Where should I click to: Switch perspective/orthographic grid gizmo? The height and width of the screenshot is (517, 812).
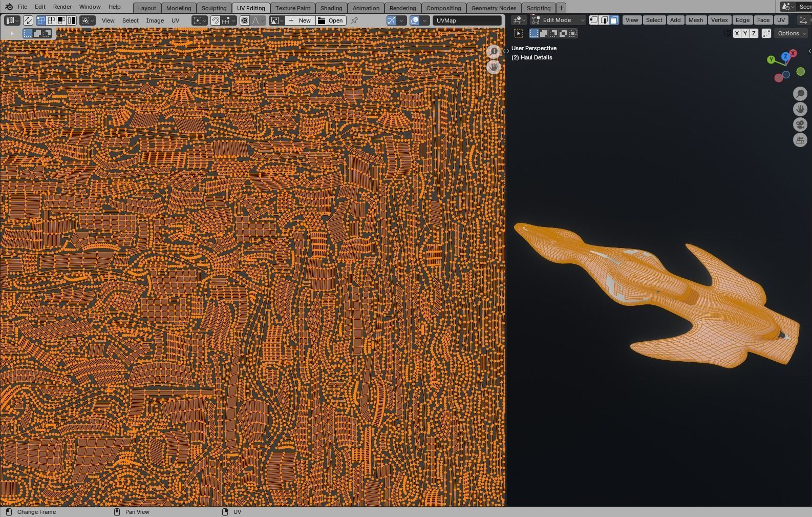click(800, 139)
